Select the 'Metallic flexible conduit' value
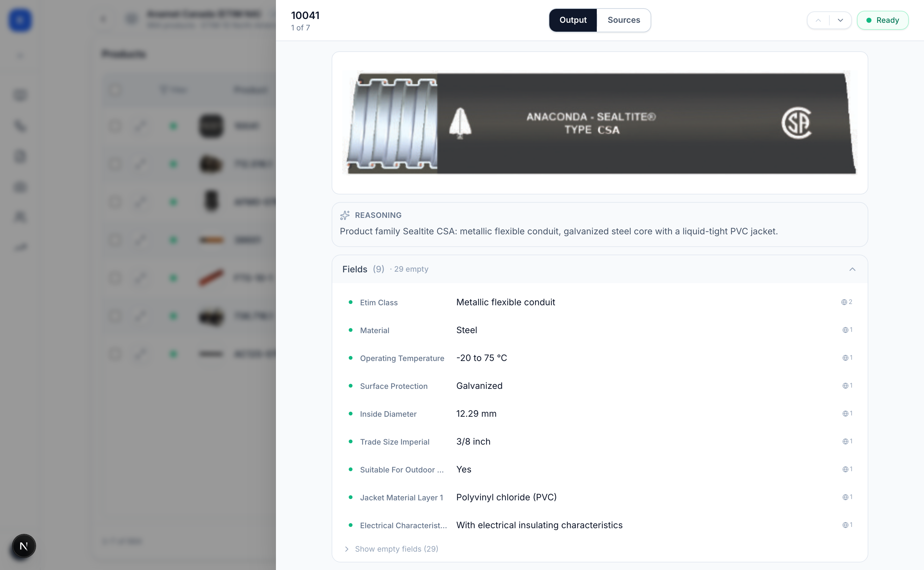 [x=505, y=302]
